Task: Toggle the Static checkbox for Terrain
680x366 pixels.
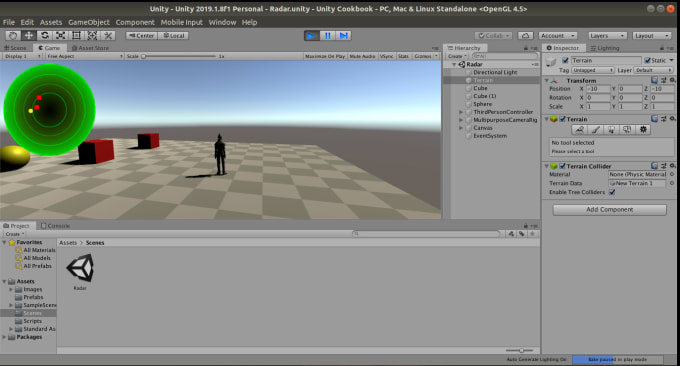Action: pos(647,60)
